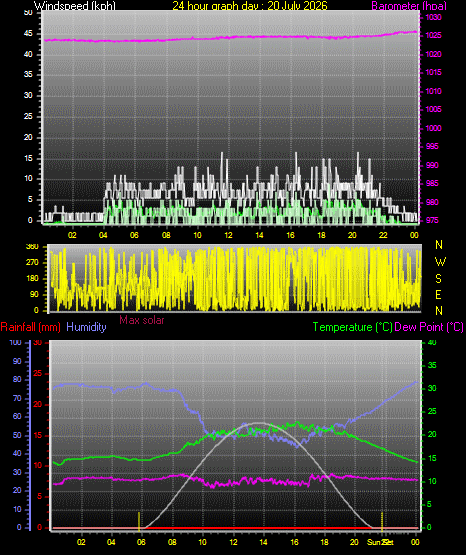Click the "24 hour graph day : 20 July 2026" heading

[250, 6]
